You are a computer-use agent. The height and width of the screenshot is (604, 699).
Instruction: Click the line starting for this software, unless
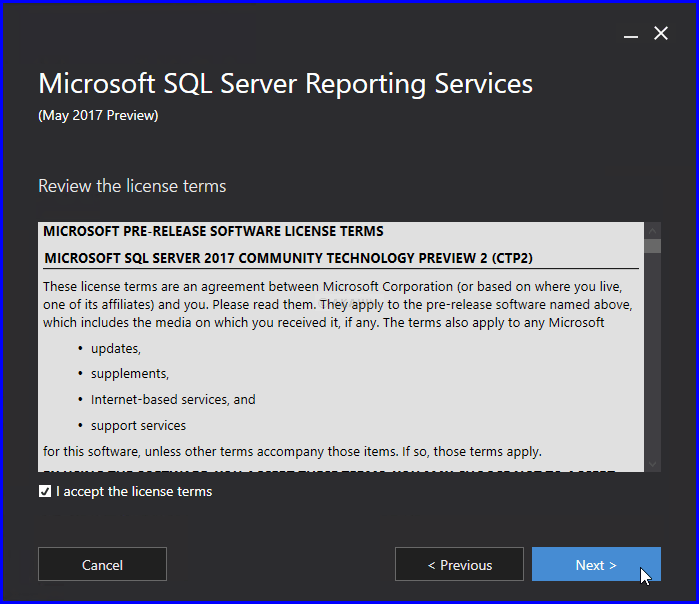point(292,452)
